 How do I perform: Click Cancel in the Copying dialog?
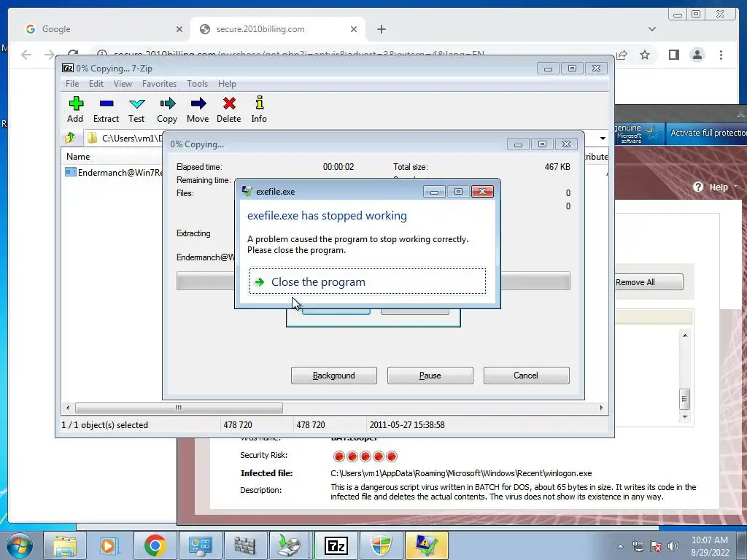coord(526,376)
